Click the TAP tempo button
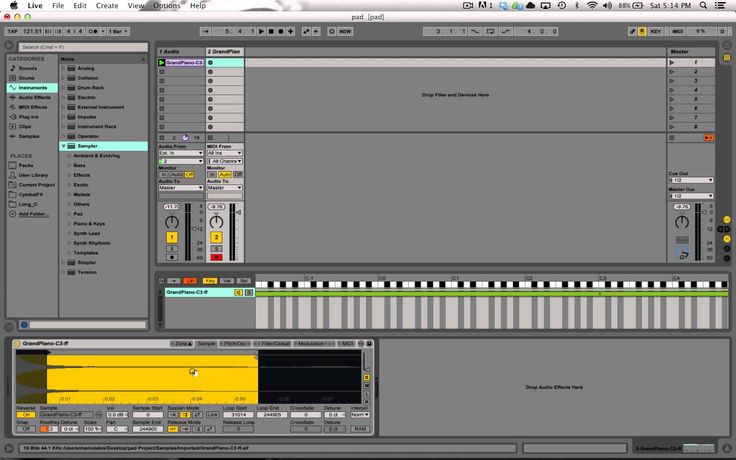Screen dimensions: 736x460 tap(12, 31)
